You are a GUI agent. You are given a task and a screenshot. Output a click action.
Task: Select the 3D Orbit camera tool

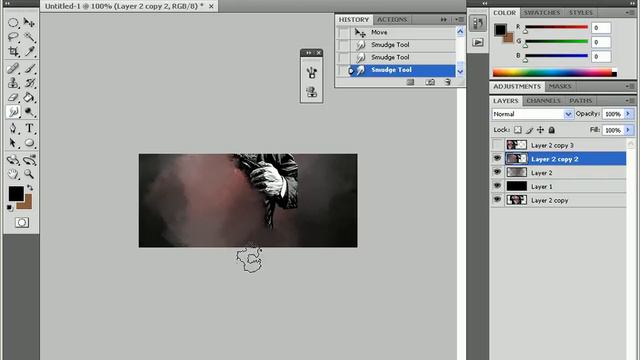pos(29,160)
